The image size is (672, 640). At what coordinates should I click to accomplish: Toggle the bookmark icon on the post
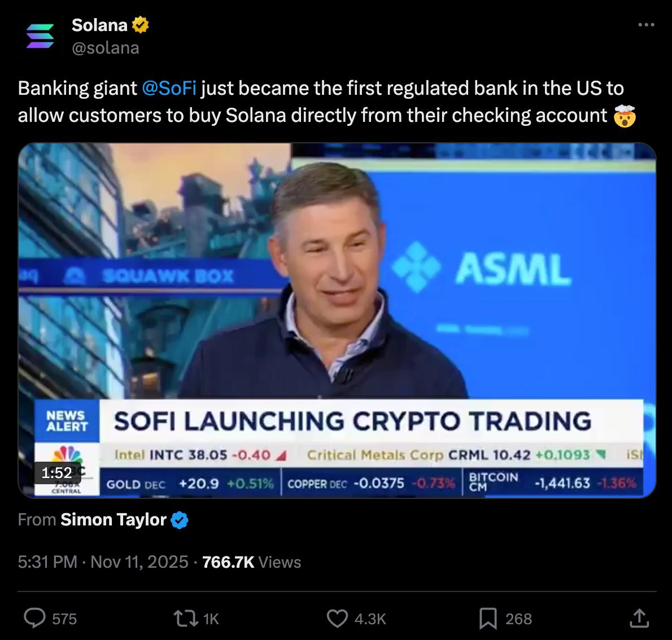pyautogui.click(x=488, y=618)
